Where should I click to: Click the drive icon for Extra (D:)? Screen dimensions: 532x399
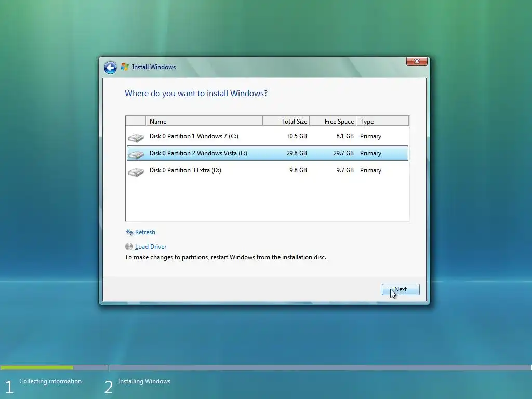coord(136,171)
